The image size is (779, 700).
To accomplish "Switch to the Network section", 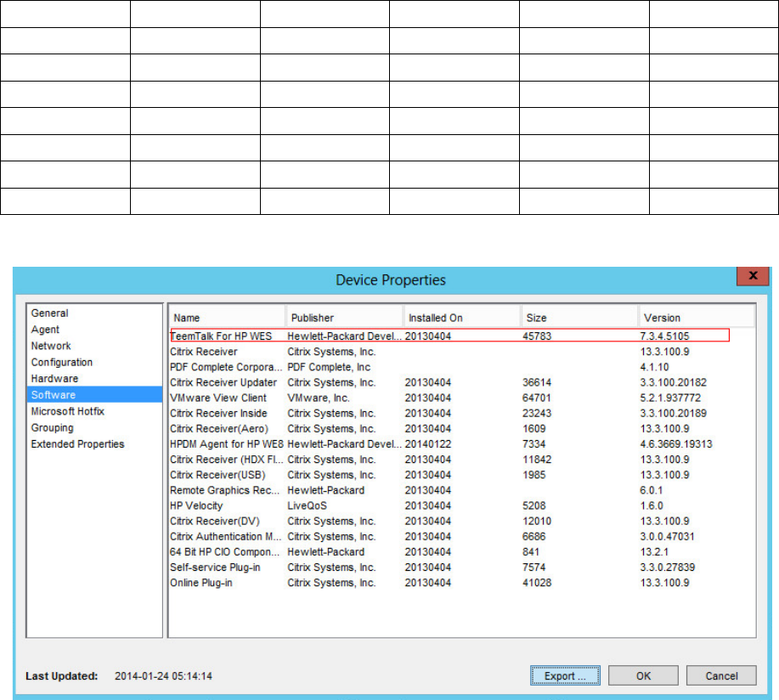I will 51,346.
